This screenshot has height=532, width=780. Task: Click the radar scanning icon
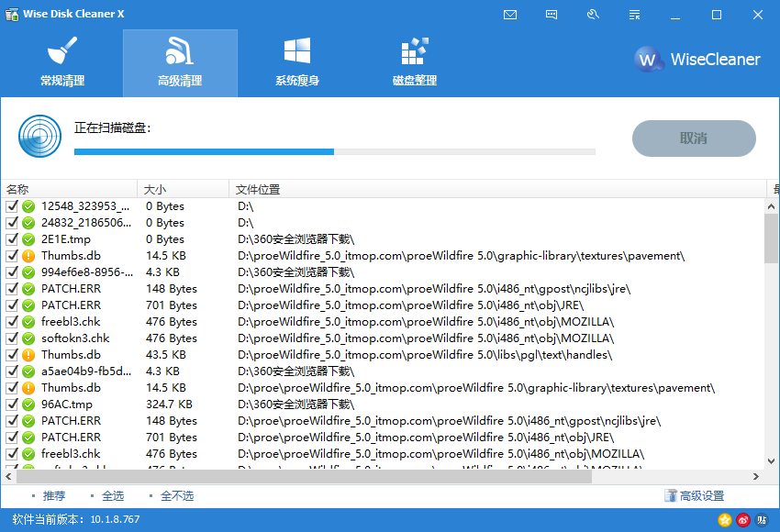pyautogui.click(x=39, y=137)
